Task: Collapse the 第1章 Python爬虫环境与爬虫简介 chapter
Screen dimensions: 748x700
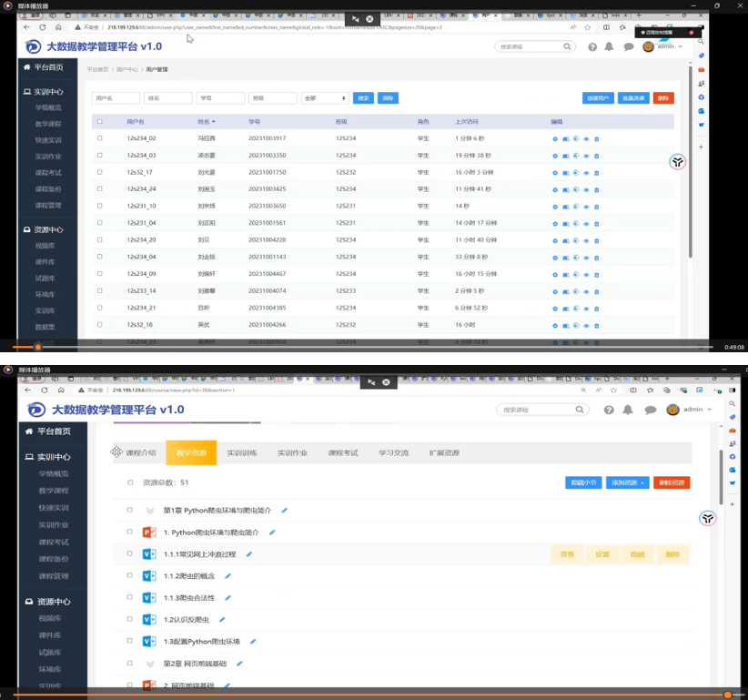Action: [150, 511]
